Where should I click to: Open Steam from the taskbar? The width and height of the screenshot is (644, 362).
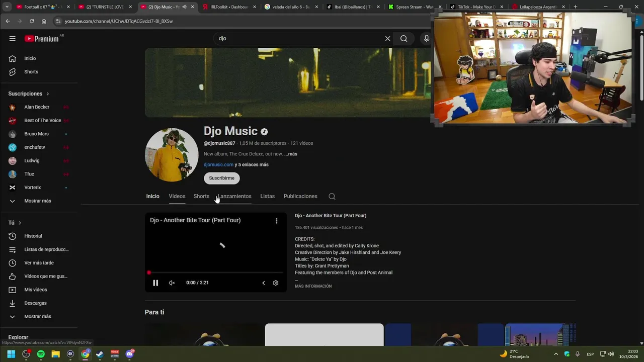pos(100,354)
